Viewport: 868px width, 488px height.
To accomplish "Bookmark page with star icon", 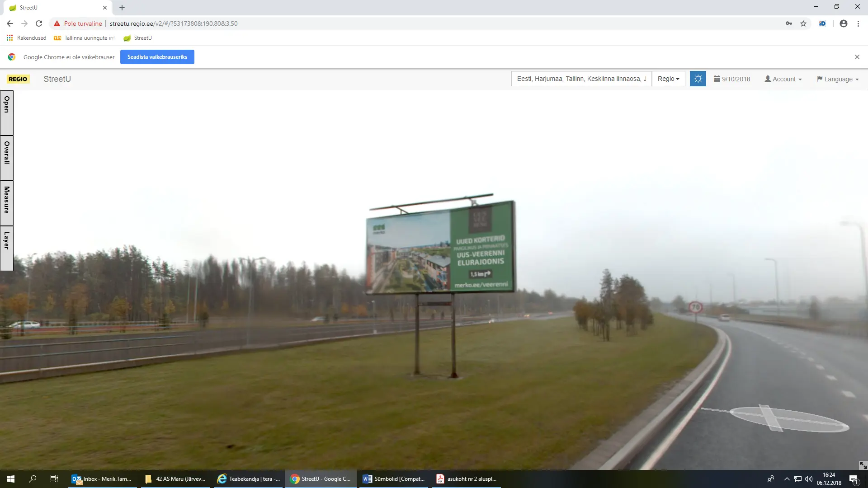I will pyautogui.click(x=803, y=23).
